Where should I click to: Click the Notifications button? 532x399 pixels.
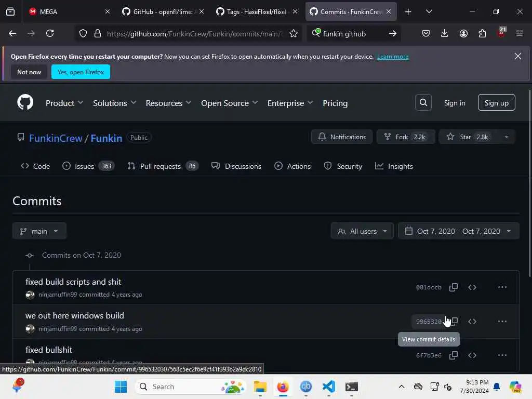pos(342,137)
